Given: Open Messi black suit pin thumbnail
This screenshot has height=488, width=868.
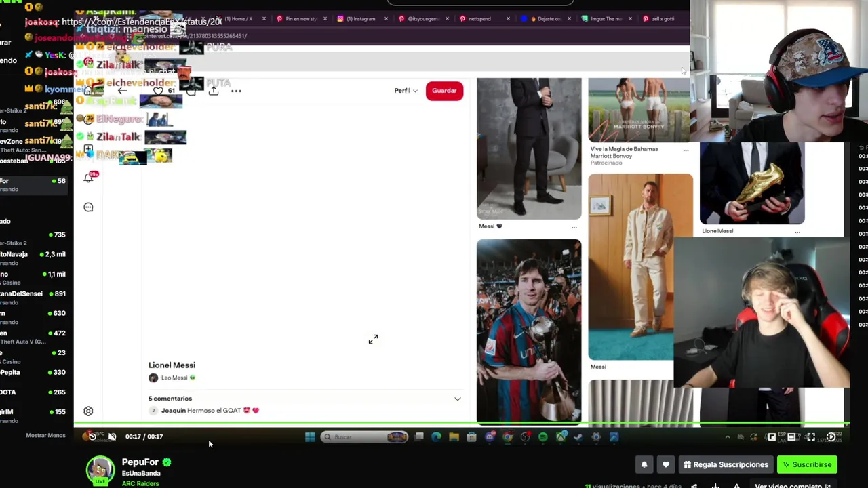Looking at the screenshot, I should pyautogui.click(x=529, y=148).
